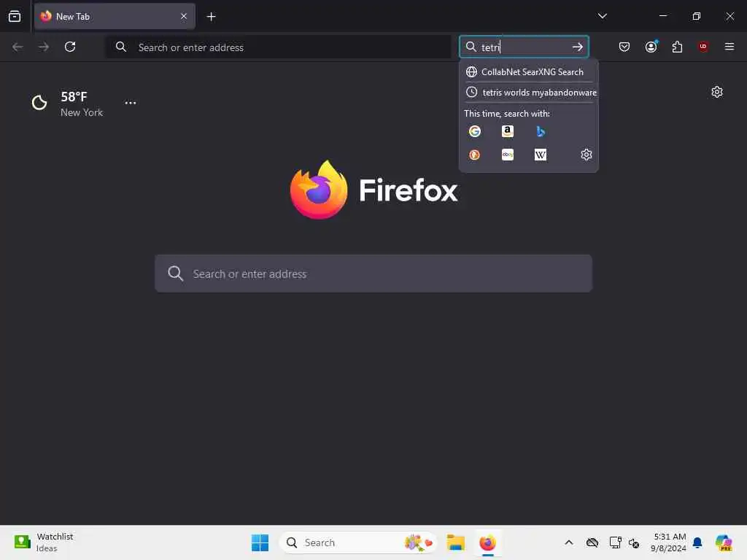
Task: Open uBlock Origin extension icon
Action: pyautogui.click(x=703, y=47)
